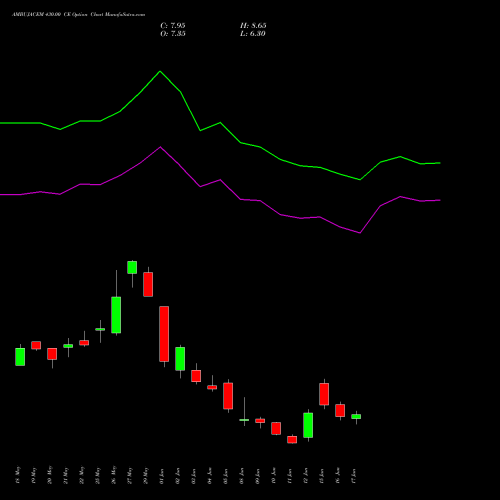500x500 pixels.
Task: Click the green candlestick above 02 Jun
Action: pos(180,359)
